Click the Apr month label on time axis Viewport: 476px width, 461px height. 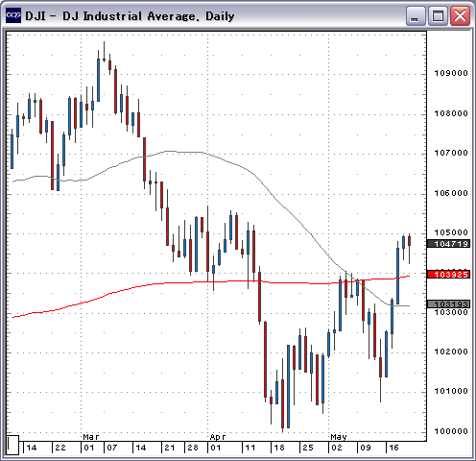pyautogui.click(x=218, y=437)
